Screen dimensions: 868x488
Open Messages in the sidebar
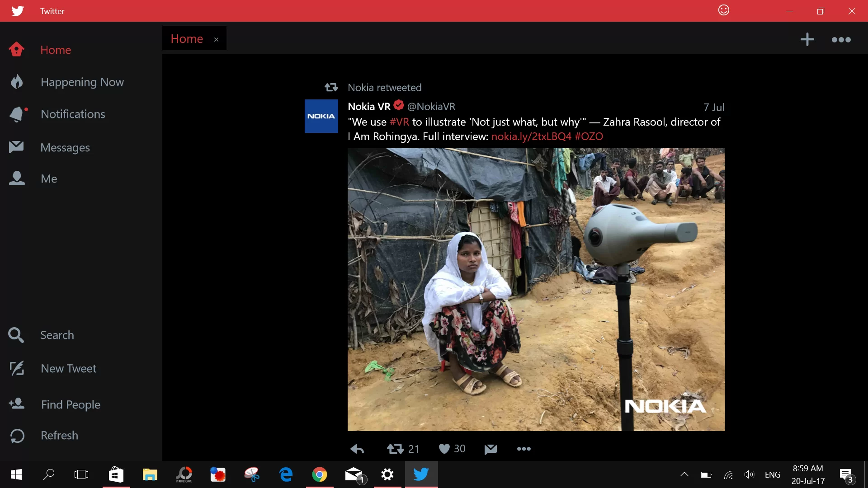[65, 147]
